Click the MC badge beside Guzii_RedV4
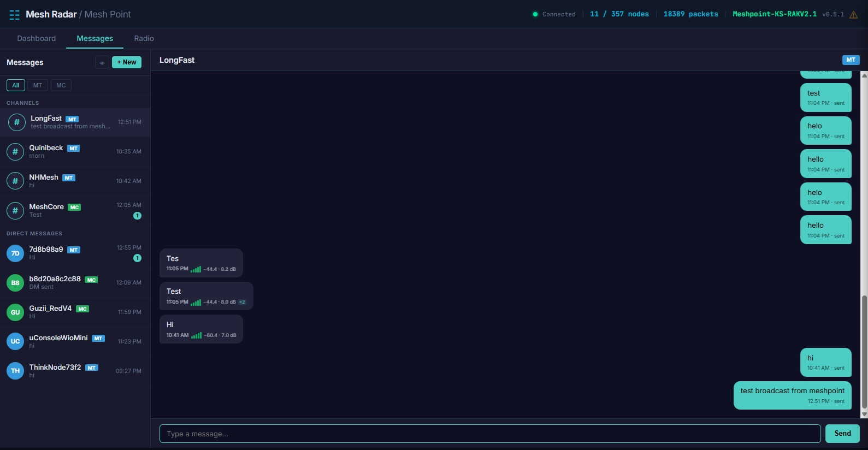Viewport: 868px width, 450px height. (82, 309)
